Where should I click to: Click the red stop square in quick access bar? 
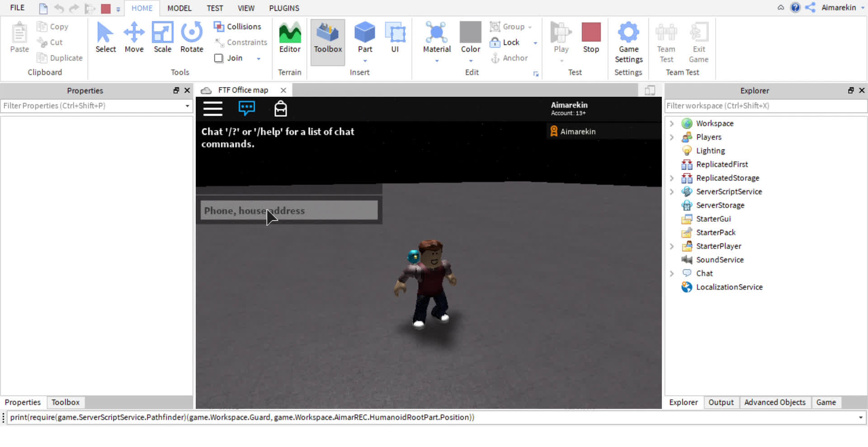[x=106, y=8]
